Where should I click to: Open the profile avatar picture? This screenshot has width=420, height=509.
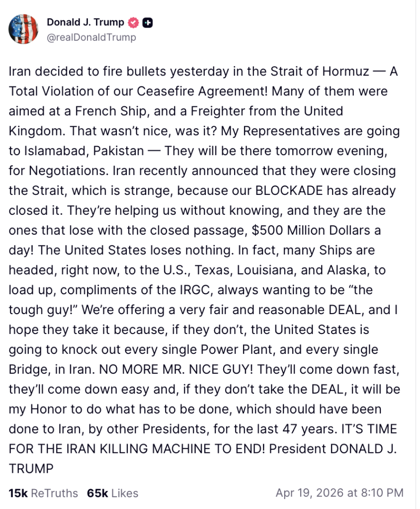[x=23, y=29]
